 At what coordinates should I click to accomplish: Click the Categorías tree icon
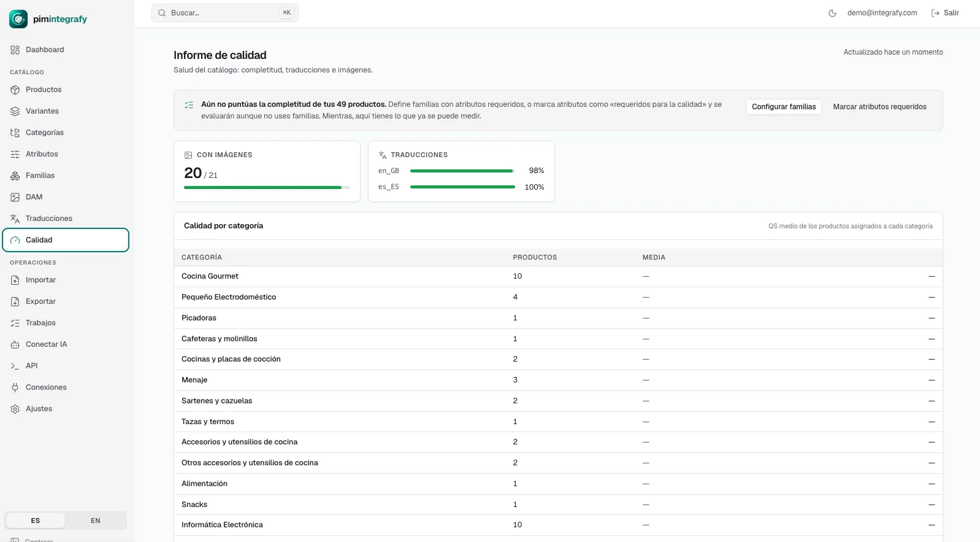coord(15,133)
